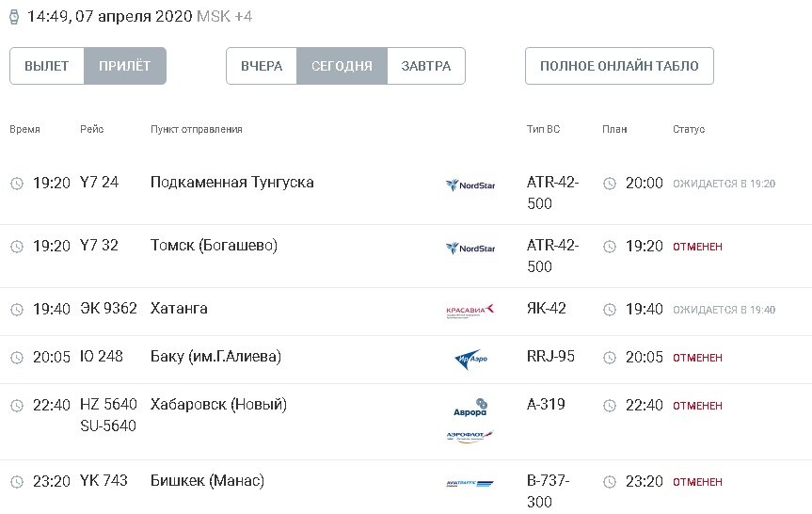This screenshot has width=812, height=514.
Task: Show flights for ВЧЕРА
Action: point(262,66)
